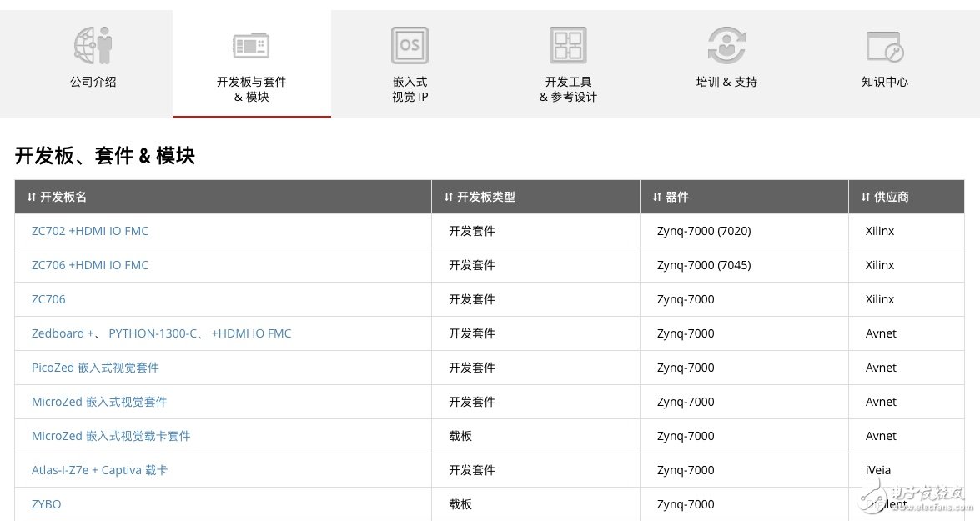
Task: Click the 开发板与套件 board icon
Action: click(x=251, y=45)
